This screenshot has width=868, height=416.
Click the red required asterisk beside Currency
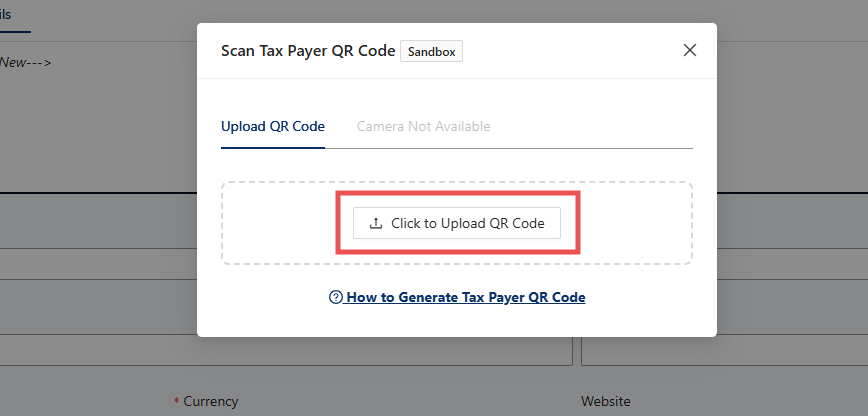tap(177, 401)
